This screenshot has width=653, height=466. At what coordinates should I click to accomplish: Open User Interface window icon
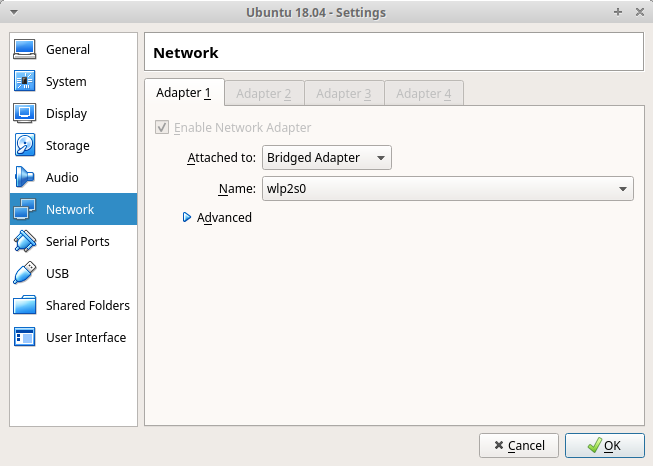click(25, 337)
